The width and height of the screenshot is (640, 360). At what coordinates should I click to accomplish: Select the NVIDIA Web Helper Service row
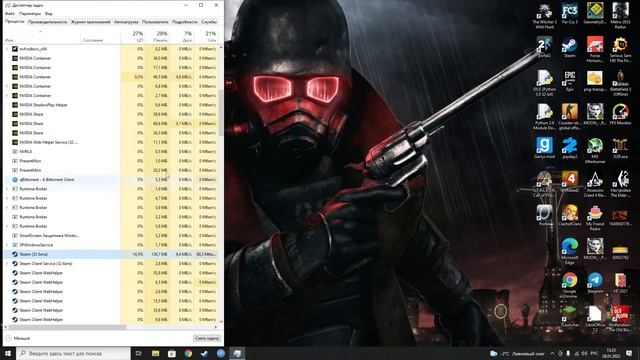point(111,142)
